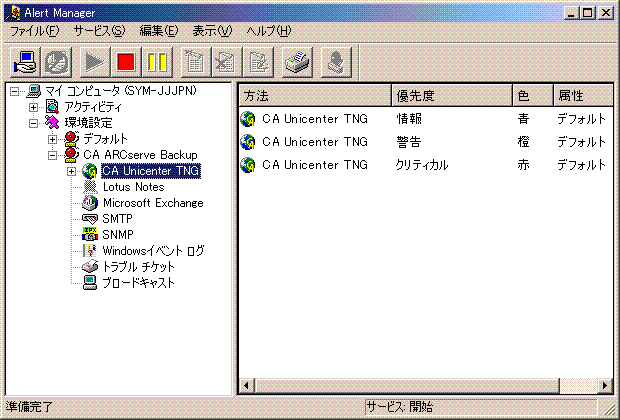Collapse the マイ コンピュータ root node
The height and width of the screenshot is (420, 620).
15,92
